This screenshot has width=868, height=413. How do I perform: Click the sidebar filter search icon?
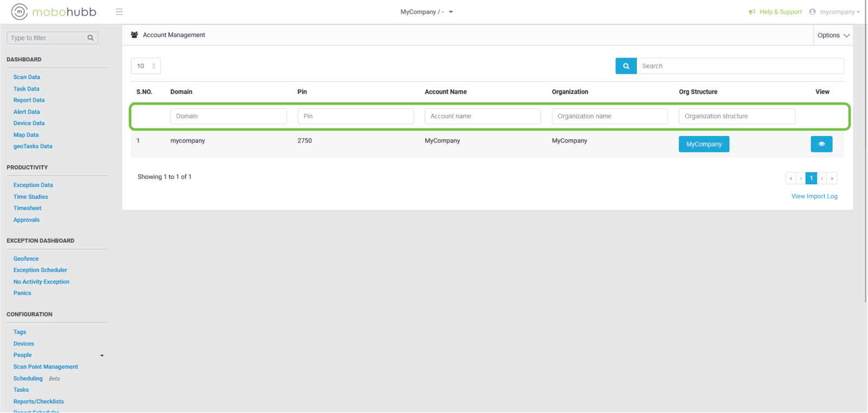(91, 38)
